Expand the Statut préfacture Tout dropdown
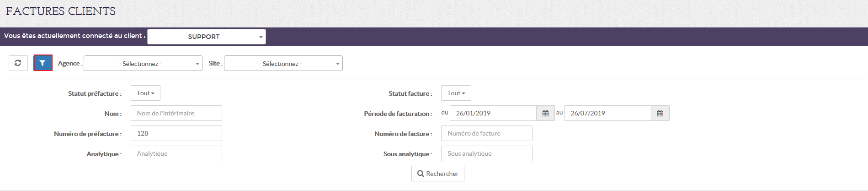The height and width of the screenshot is (191, 868). pos(145,93)
